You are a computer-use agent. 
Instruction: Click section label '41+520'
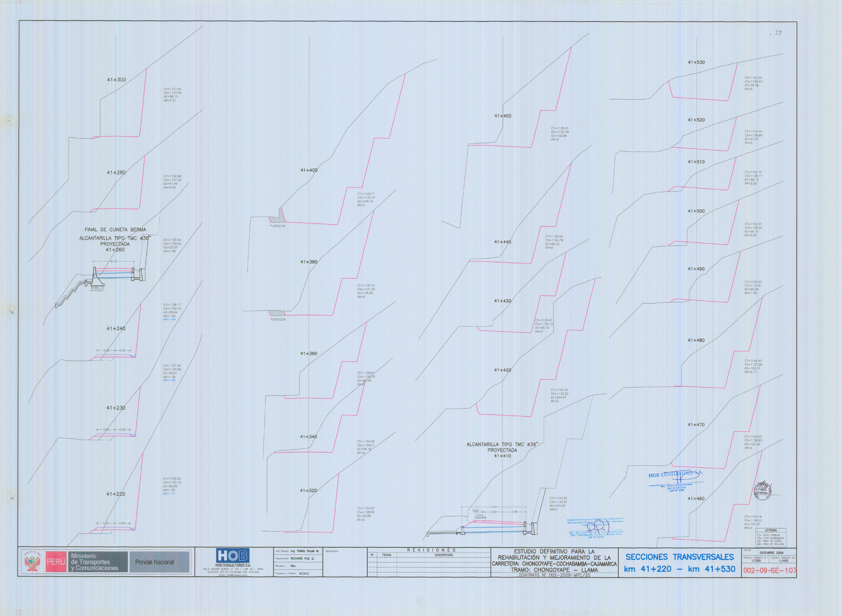pyautogui.click(x=696, y=120)
